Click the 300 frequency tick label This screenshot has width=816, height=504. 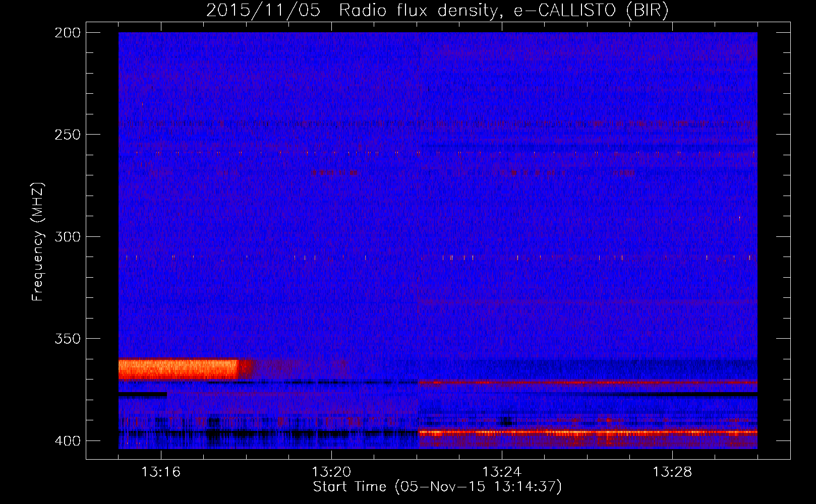tap(68, 236)
